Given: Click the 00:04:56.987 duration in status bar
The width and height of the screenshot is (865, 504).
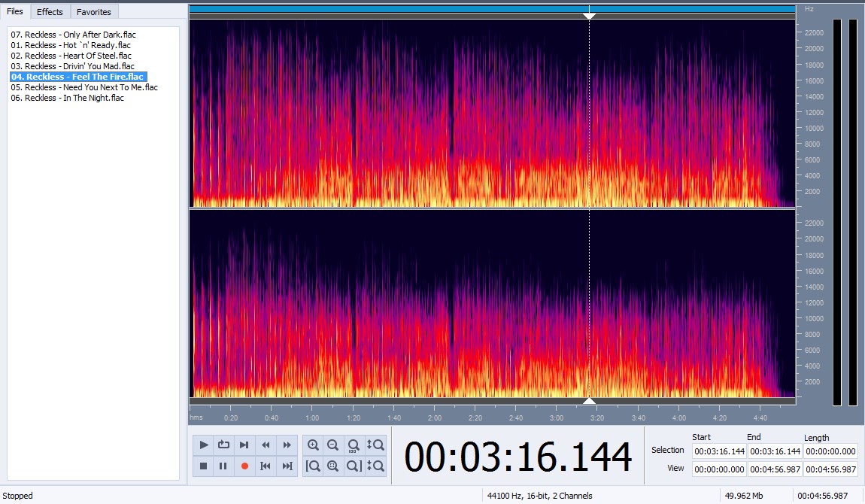Looking at the screenshot, I should tap(823, 496).
